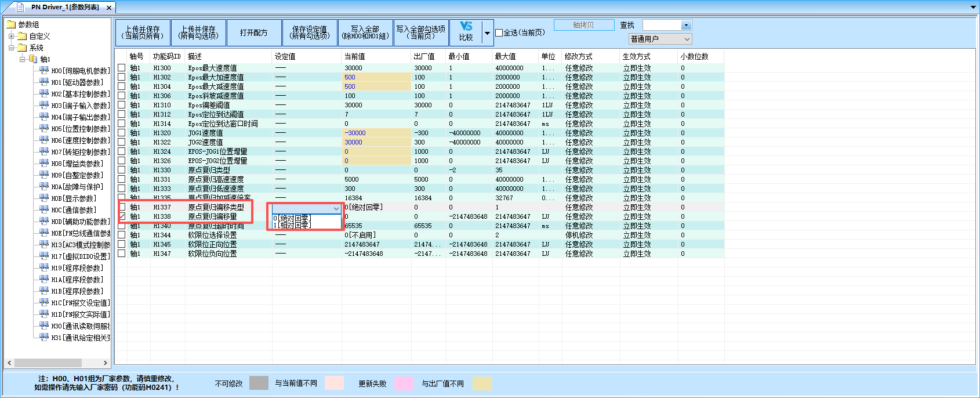
Task: Click 写入全部勾选项(当前页) button
Action: point(421,32)
